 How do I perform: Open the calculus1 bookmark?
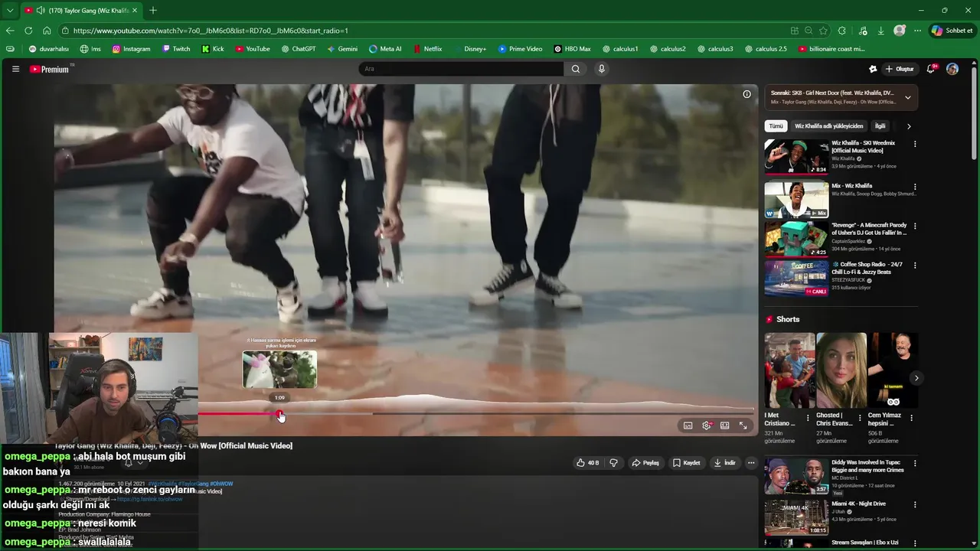pyautogui.click(x=619, y=49)
